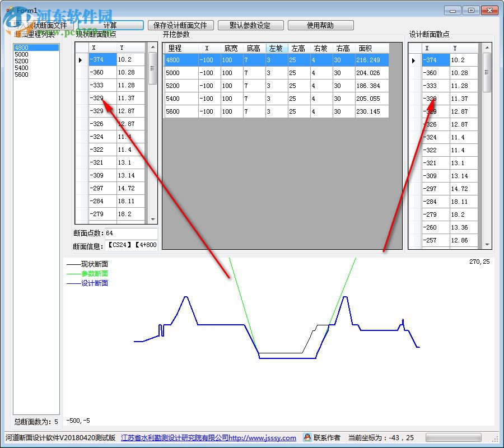The image size is (504, 448).
Task: Click the 断面点数 field showing 64
Action: 131,233
